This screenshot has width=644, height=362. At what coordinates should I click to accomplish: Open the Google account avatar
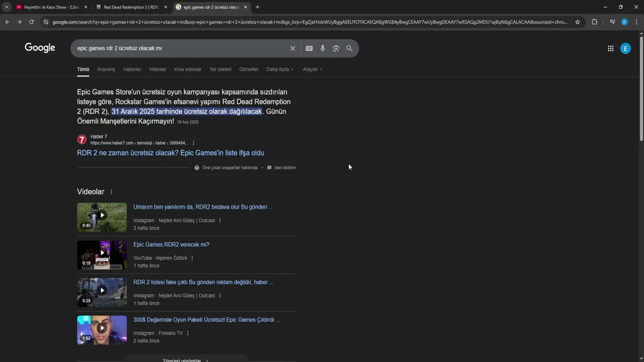[625, 48]
